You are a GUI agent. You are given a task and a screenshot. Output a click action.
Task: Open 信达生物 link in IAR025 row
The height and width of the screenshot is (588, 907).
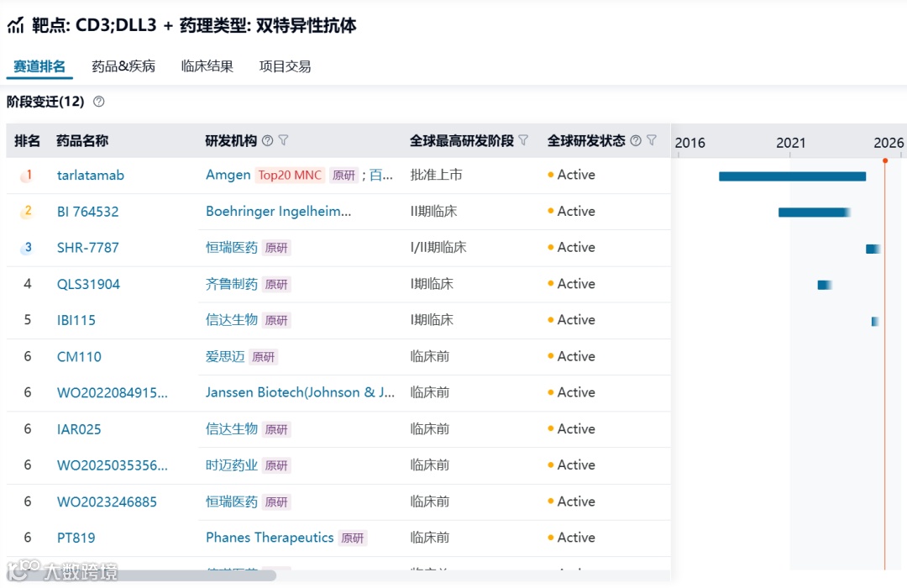pyautogui.click(x=232, y=429)
